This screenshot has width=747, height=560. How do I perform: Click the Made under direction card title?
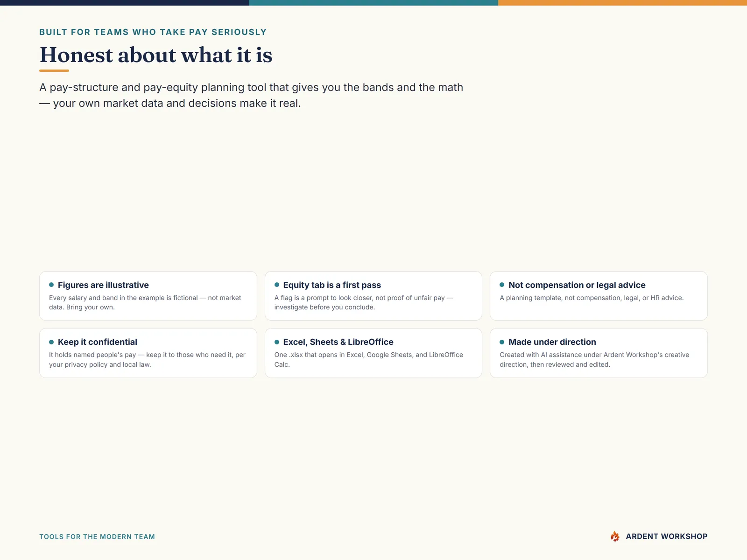[x=552, y=342]
